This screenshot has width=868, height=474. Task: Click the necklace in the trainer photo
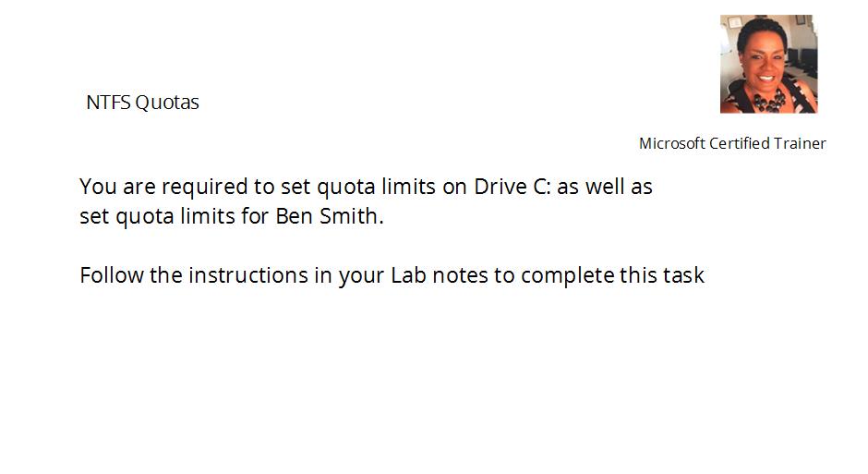pos(769,100)
